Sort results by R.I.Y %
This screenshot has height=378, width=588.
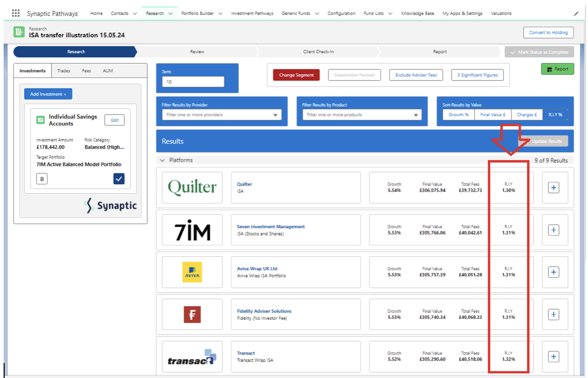pos(555,115)
